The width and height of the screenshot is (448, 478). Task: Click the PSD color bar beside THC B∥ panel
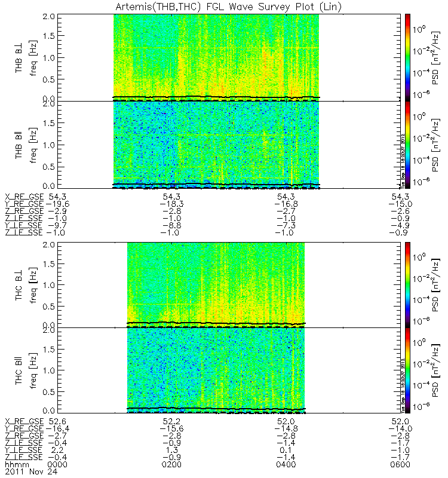[x=407, y=370]
